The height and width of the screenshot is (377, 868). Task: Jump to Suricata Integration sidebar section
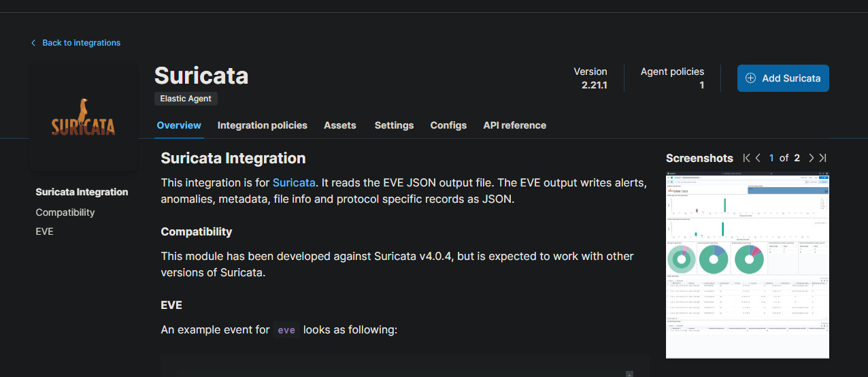tap(82, 192)
